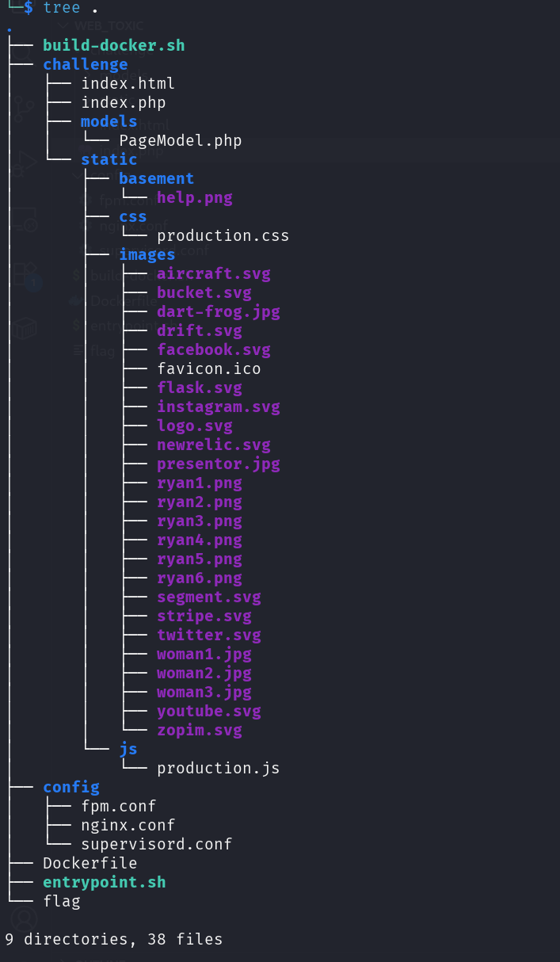The height and width of the screenshot is (962, 560).
Task: Click the faint Source Control icon in background
Action: [x=22, y=108]
